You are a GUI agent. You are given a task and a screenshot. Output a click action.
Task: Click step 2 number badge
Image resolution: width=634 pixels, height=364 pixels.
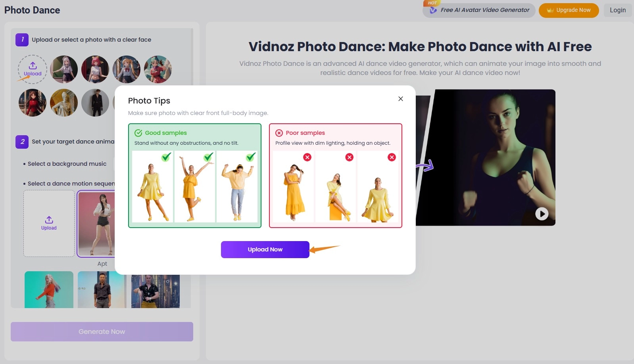[x=22, y=142]
